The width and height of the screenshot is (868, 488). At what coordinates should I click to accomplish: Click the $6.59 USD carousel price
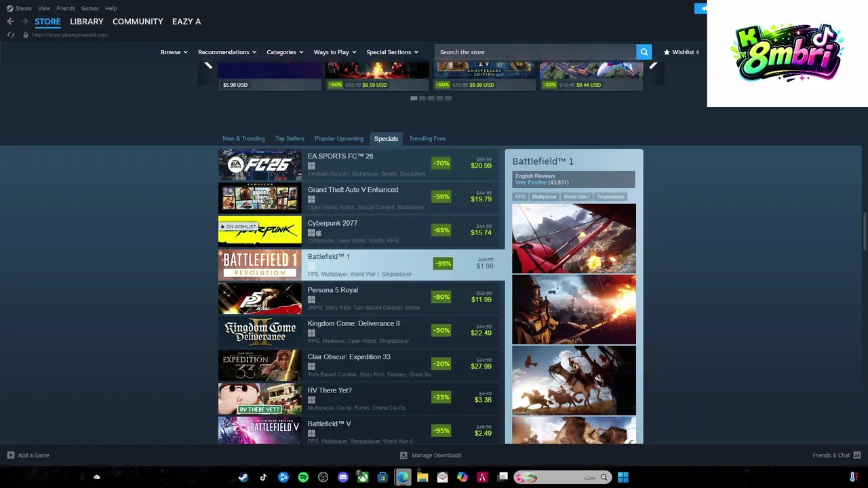[x=374, y=85]
